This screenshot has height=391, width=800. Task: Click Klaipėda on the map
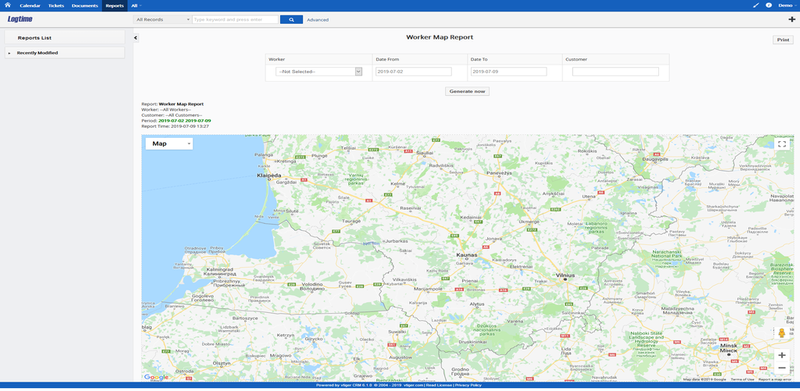(269, 175)
